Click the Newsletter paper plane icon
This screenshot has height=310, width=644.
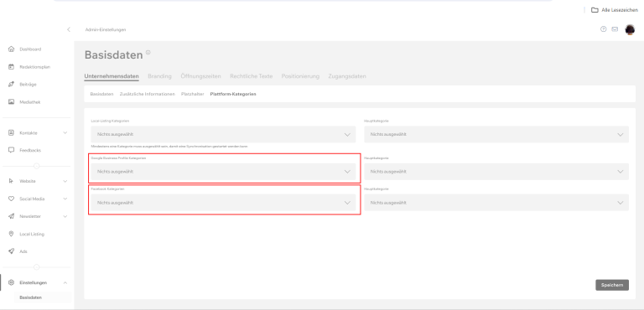pos(12,216)
